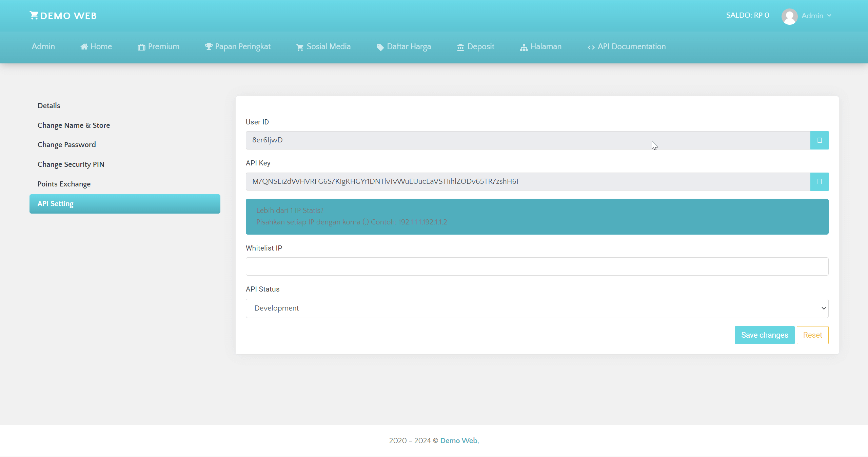Copy the User ID using its copy icon
Screen dimensions: 868x457
click(x=820, y=140)
